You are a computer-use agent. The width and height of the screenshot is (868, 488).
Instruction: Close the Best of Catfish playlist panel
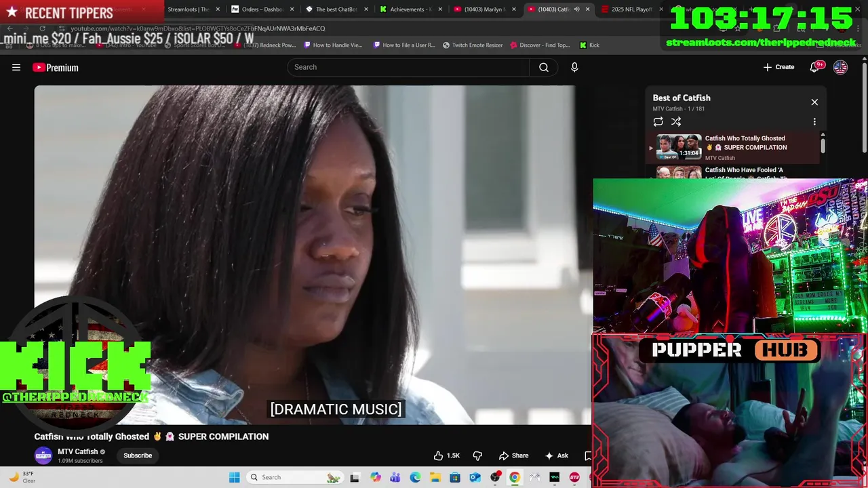pos(814,102)
